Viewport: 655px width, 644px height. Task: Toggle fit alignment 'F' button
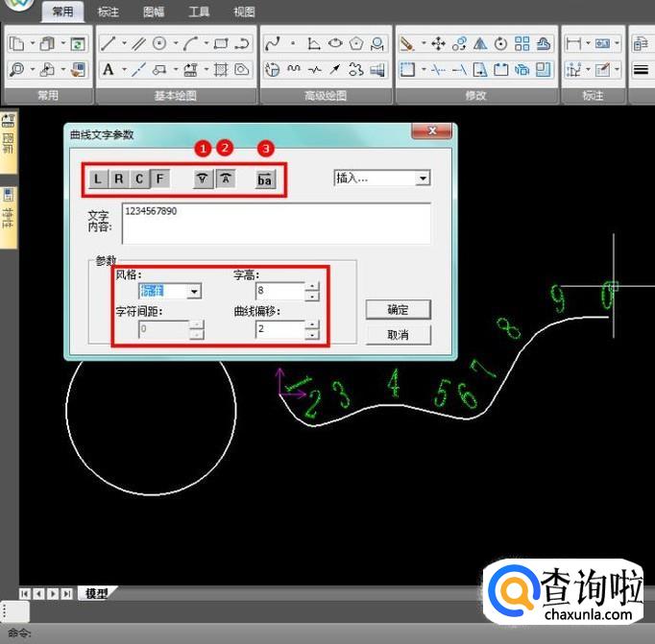point(159,179)
